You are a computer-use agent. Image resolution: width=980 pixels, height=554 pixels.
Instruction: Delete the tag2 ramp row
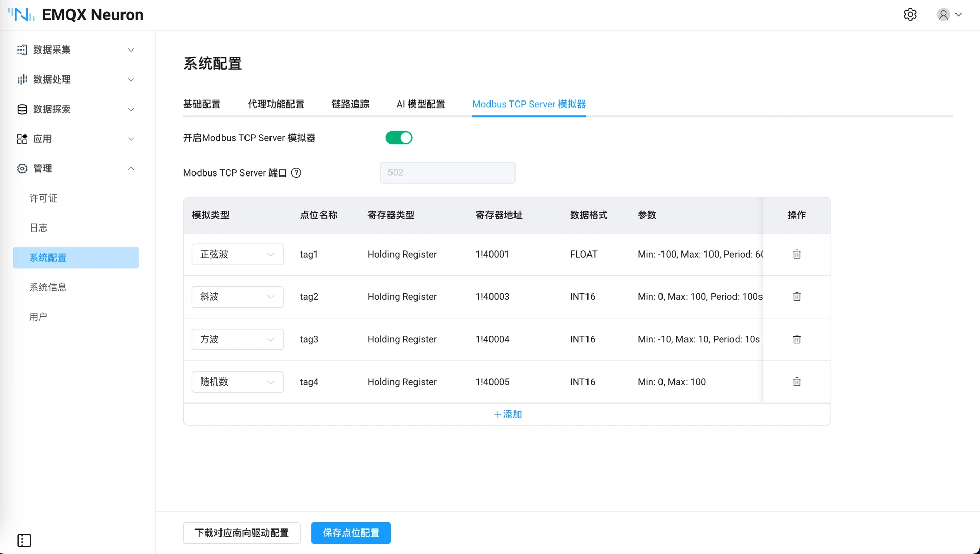click(x=797, y=296)
